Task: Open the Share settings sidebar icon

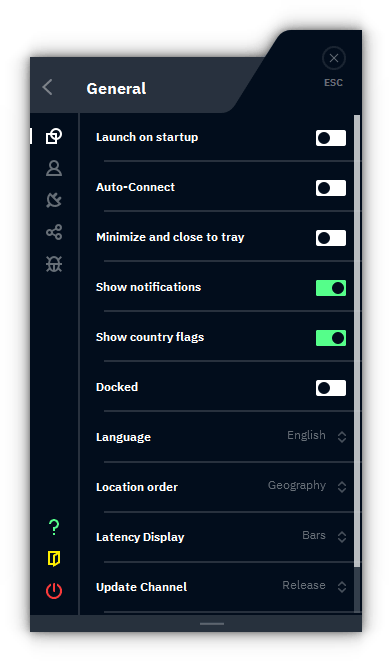Action: pyautogui.click(x=54, y=232)
